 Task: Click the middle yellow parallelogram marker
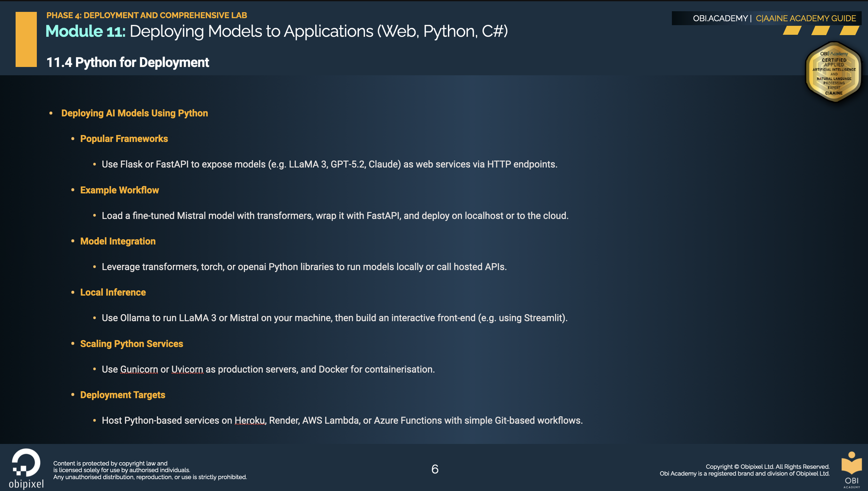click(820, 31)
